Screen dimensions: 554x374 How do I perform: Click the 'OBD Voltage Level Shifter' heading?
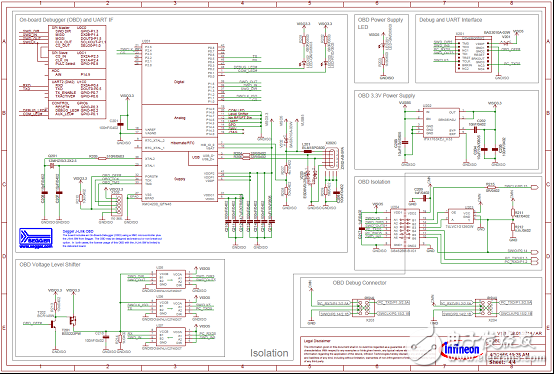50,265
